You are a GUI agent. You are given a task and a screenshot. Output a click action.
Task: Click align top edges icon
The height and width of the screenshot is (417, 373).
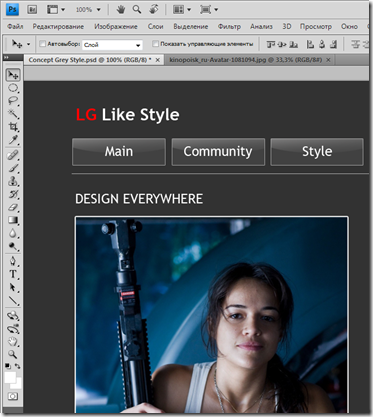271,44
